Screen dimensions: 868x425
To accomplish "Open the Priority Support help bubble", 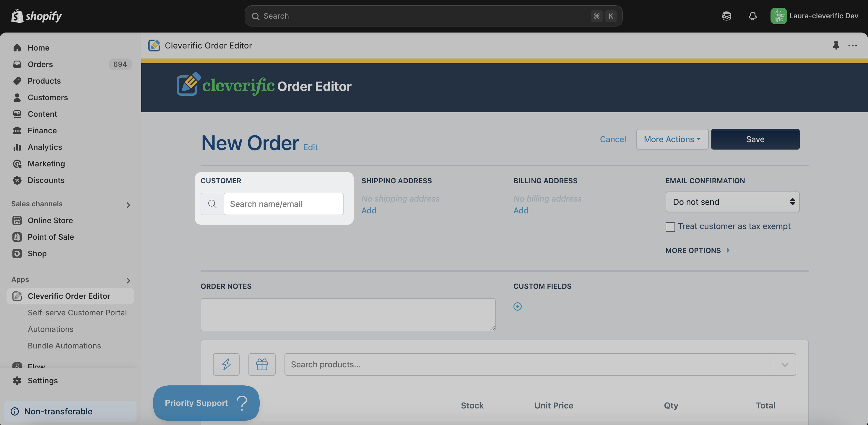I will (x=206, y=403).
